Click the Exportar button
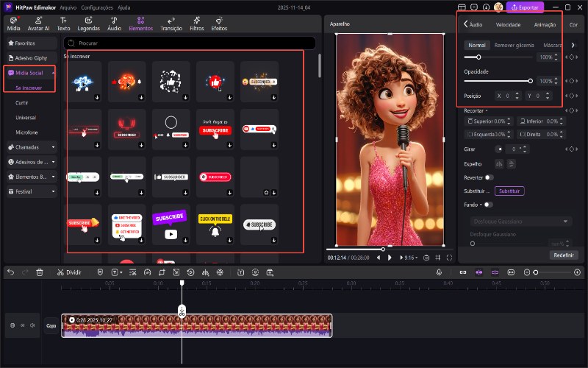The image size is (588, 368). pos(526,7)
